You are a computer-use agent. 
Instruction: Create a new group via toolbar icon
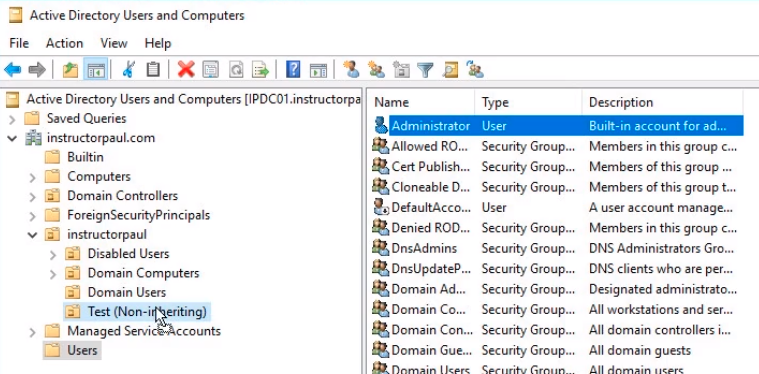click(x=376, y=70)
